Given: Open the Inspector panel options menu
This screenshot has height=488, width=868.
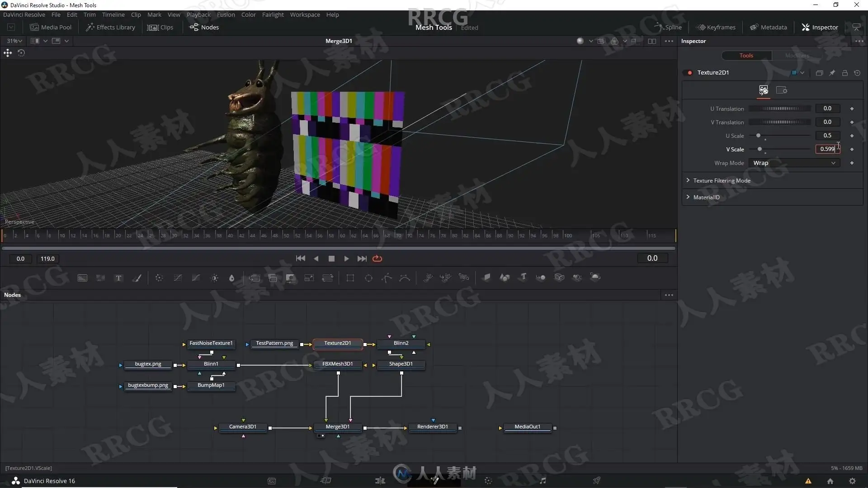Looking at the screenshot, I should click(x=859, y=41).
